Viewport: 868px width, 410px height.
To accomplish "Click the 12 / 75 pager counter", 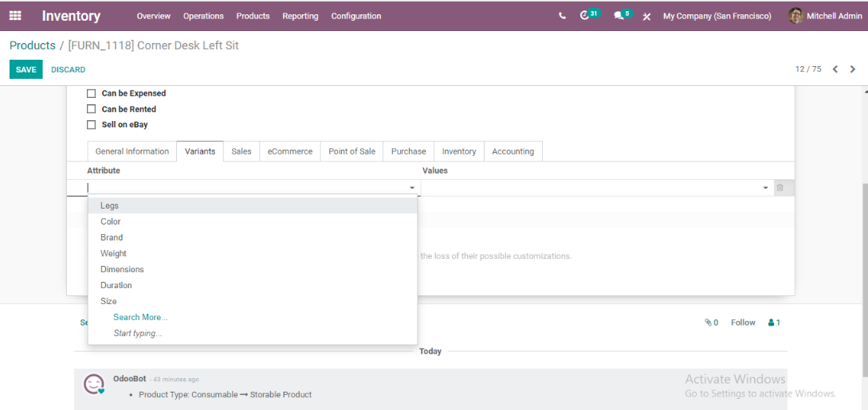I will point(808,69).
